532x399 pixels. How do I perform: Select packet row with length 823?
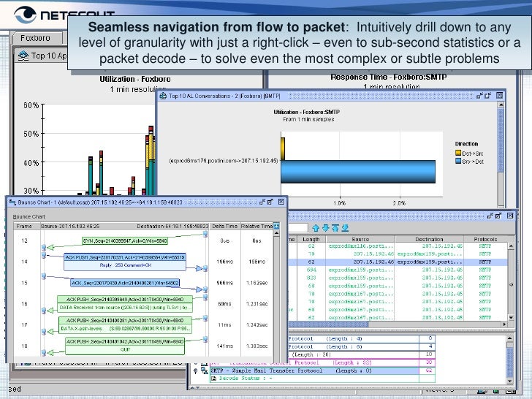(398, 278)
